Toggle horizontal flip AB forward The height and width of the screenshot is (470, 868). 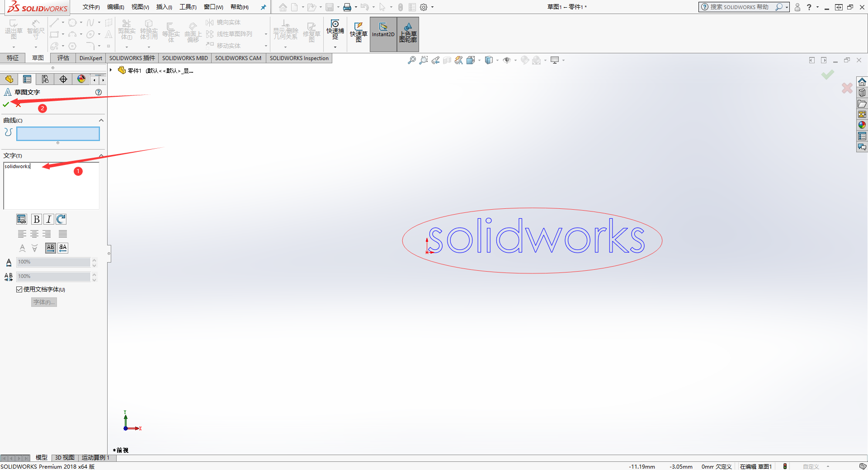click(51, 248)
